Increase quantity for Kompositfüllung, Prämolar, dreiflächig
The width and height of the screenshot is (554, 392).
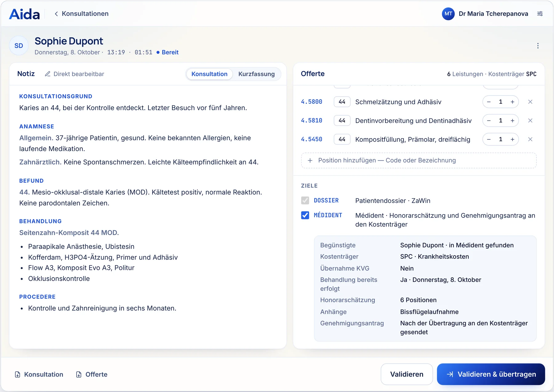512,139
